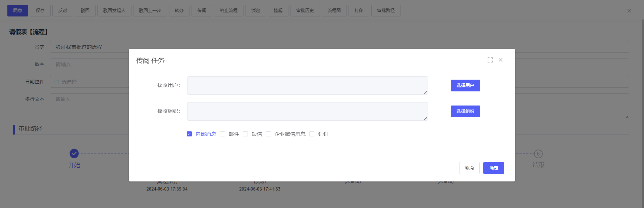Focus the 接收用户 text area
Image resolution: width=644 pixels, height=208 pixels.
tap(307, 86)
